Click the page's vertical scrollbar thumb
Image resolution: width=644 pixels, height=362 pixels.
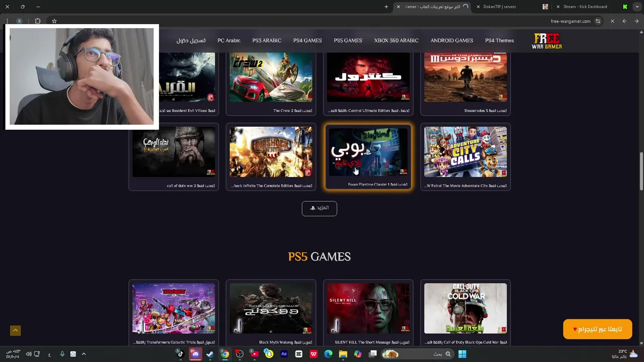click(641, 171)
